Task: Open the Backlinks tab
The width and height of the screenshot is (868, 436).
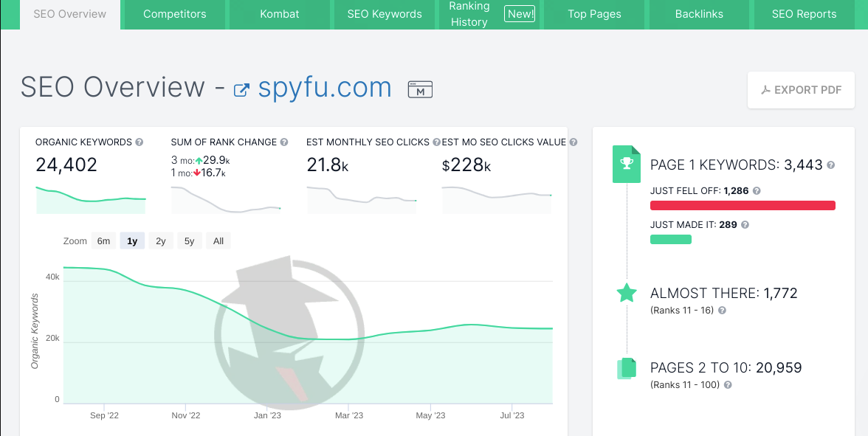Action: coord(699,15)
